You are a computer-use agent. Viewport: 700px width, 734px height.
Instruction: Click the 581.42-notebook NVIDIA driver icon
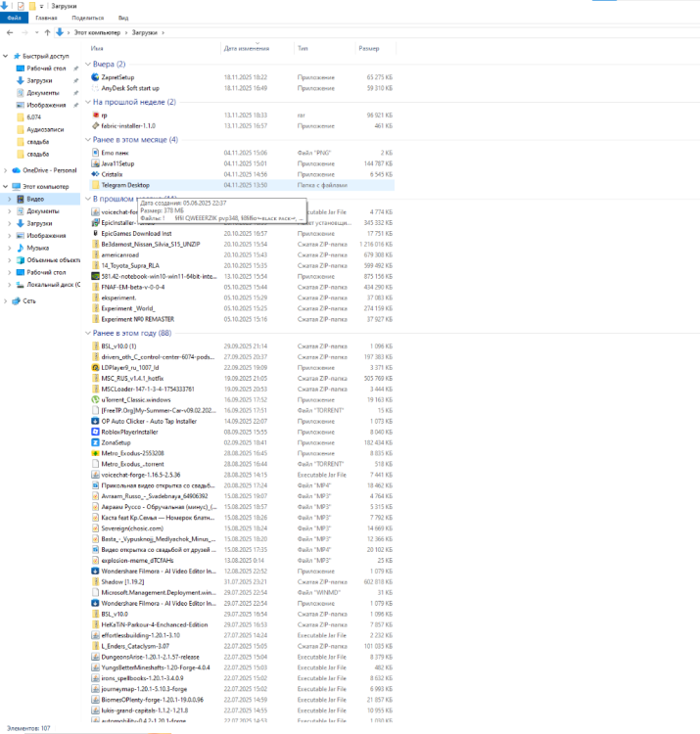96,276
